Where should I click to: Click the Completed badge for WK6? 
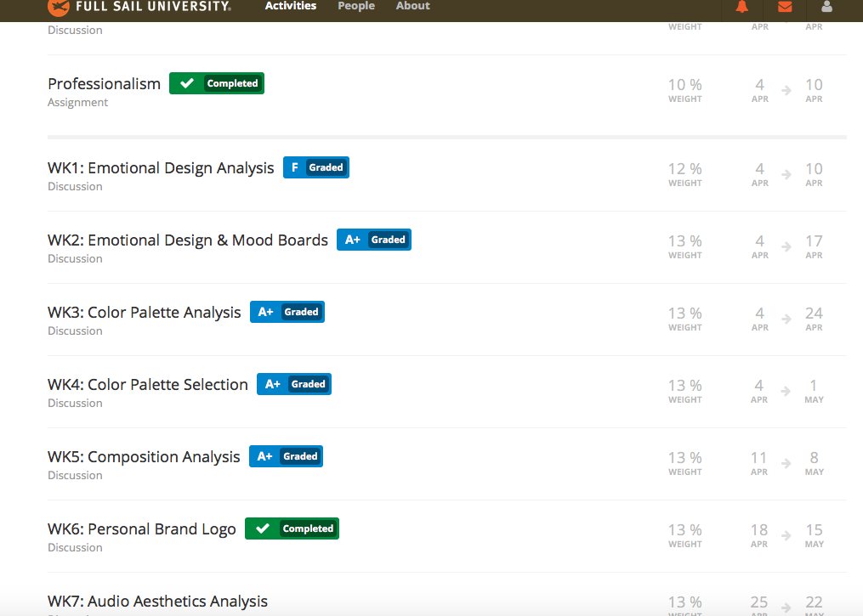[292, 528]
